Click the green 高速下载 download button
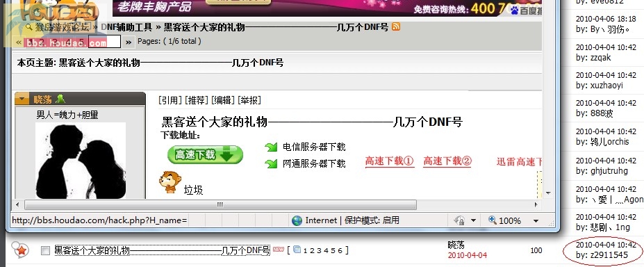The width and height of the screenshot is (644, 267). 205,155
